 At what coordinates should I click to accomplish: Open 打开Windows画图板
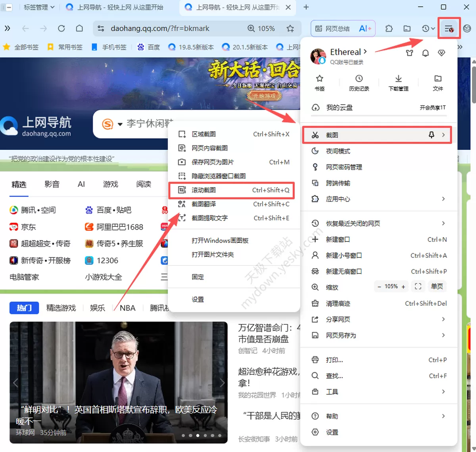(234, 240)
